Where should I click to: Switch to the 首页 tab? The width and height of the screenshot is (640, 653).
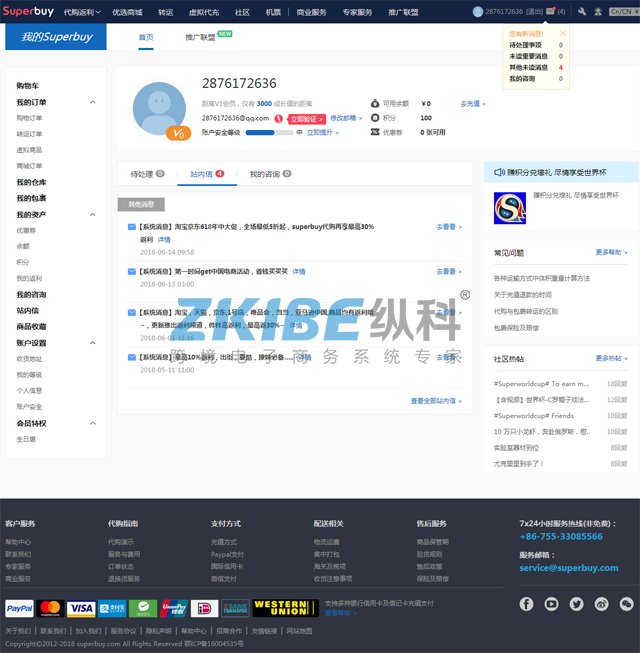point(146,37)
